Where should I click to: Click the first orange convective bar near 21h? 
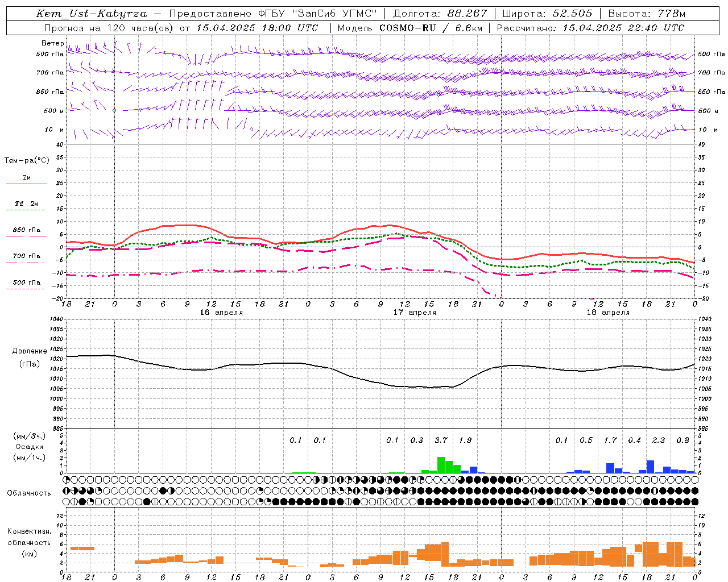click(82, 548)
